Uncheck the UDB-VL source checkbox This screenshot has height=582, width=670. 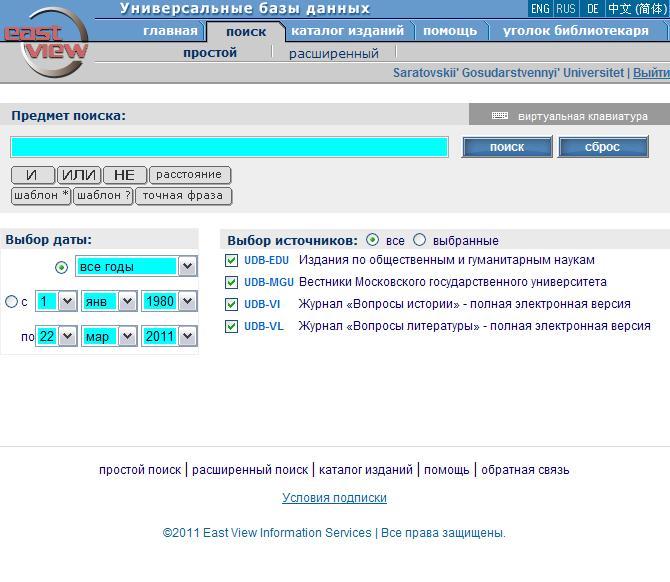232,326
